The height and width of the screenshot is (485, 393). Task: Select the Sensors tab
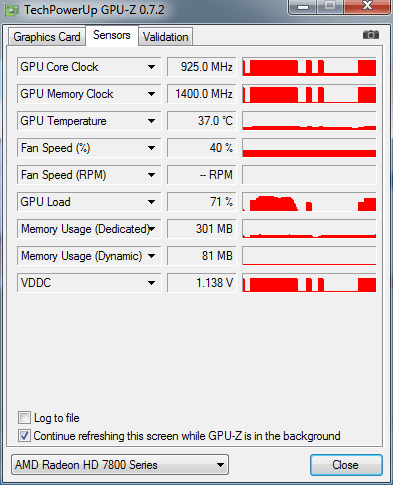pyautogui.click(x=112, y=35)
